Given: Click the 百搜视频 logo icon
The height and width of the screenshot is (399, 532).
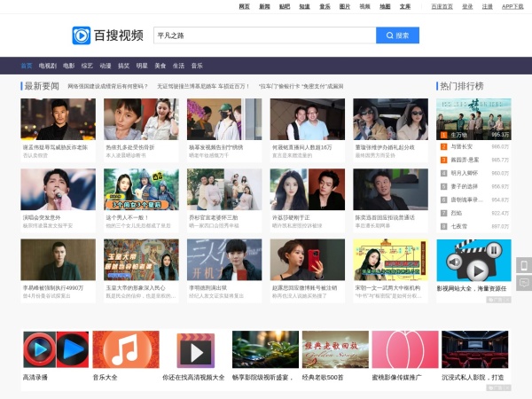Looking at the screenshot, I should [82, 35].
